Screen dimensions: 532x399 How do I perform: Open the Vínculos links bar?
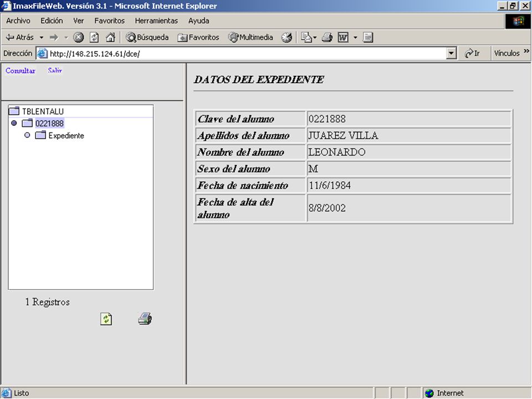click(x=507, y=53)
